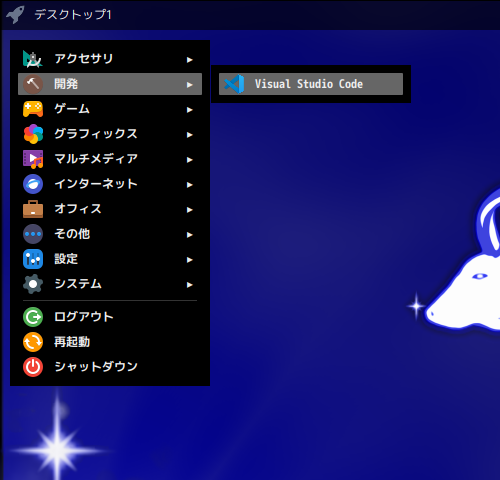Open the その他 menu category
The image size is (500, 480).
110,234
